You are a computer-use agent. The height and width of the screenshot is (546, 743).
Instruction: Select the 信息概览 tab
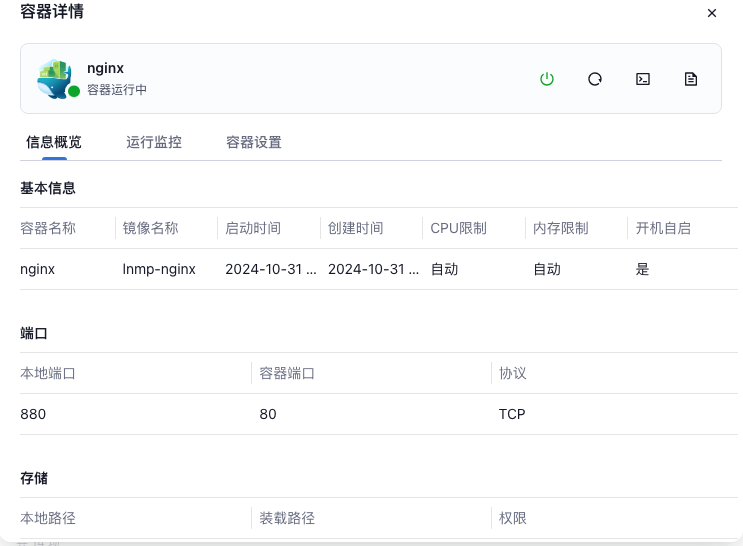point(54,142)
